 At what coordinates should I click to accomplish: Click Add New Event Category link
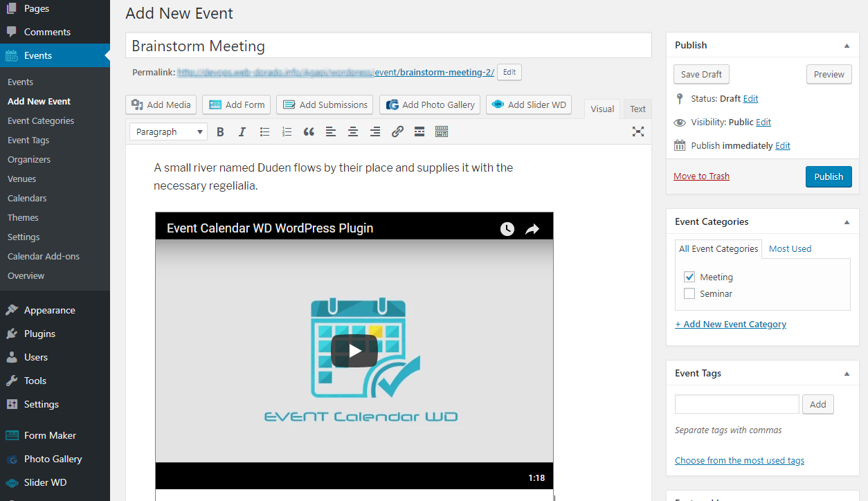pyautogui.click(x=731, y=324)
